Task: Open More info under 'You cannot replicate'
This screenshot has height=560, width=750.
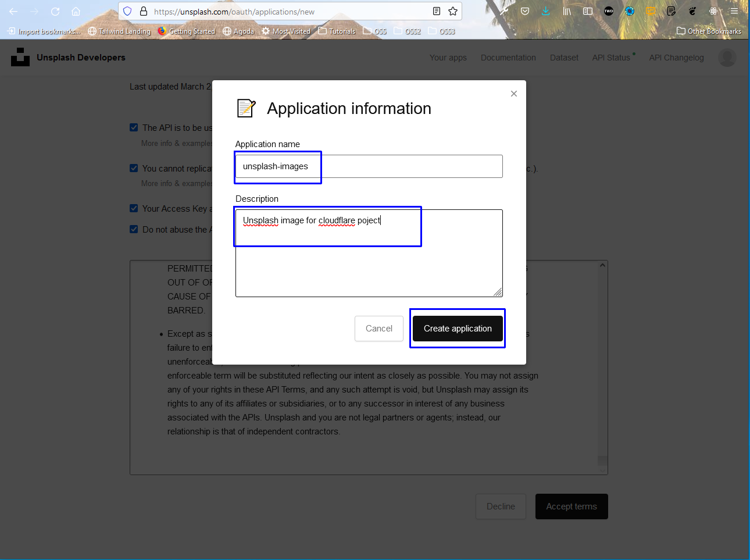Action: tap(177, 183)
